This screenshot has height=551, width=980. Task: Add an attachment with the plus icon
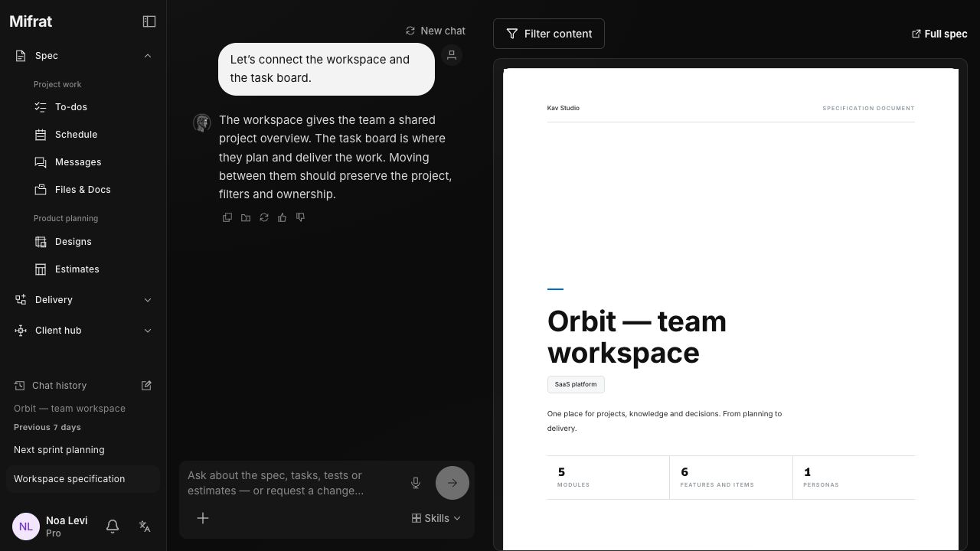[x=203, y=518]
